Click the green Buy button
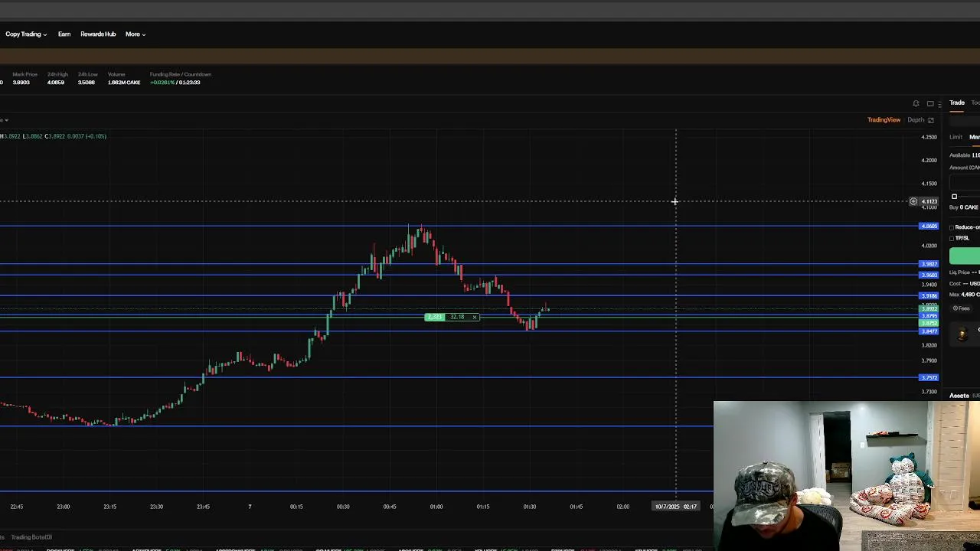The image size is (980, 551). [965, 256]
